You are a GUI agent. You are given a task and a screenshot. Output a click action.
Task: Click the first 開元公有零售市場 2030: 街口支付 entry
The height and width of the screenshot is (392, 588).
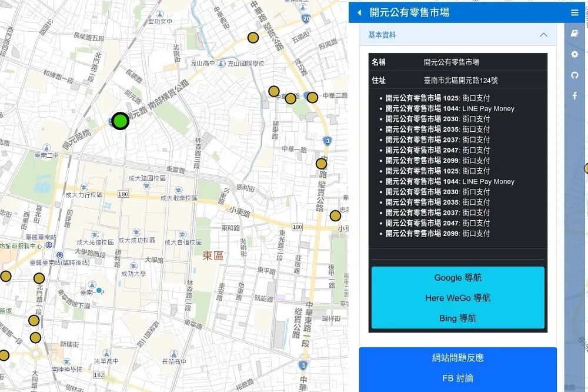pos(438,119)
